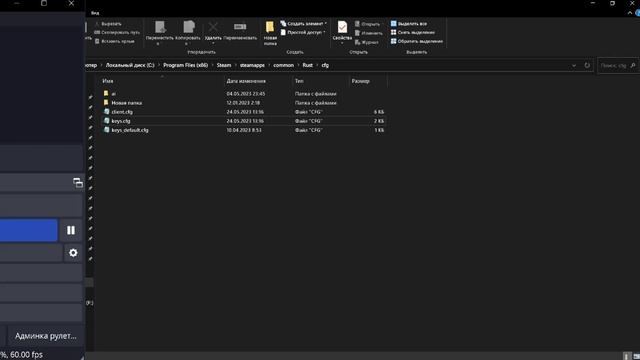Open the Вид ribbon tab
The height and width of the screenshot is (360, 640).
click(x=95, y=13)
